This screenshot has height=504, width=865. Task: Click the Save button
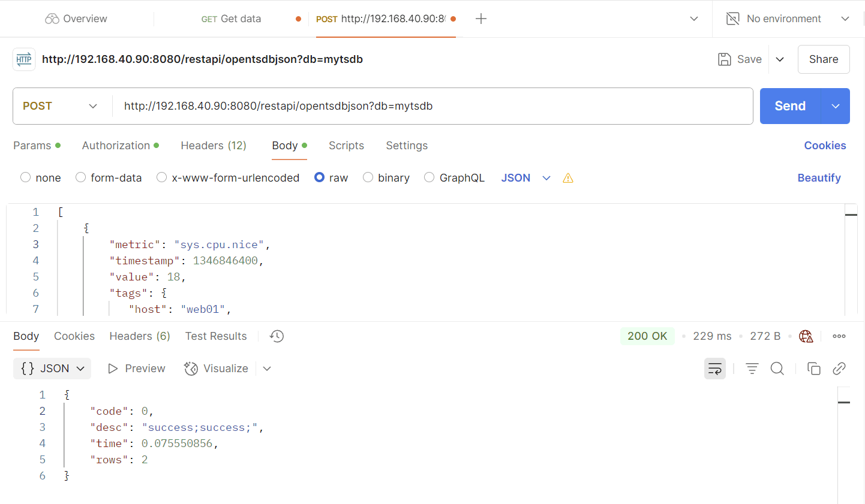click(x=740, y=59)
